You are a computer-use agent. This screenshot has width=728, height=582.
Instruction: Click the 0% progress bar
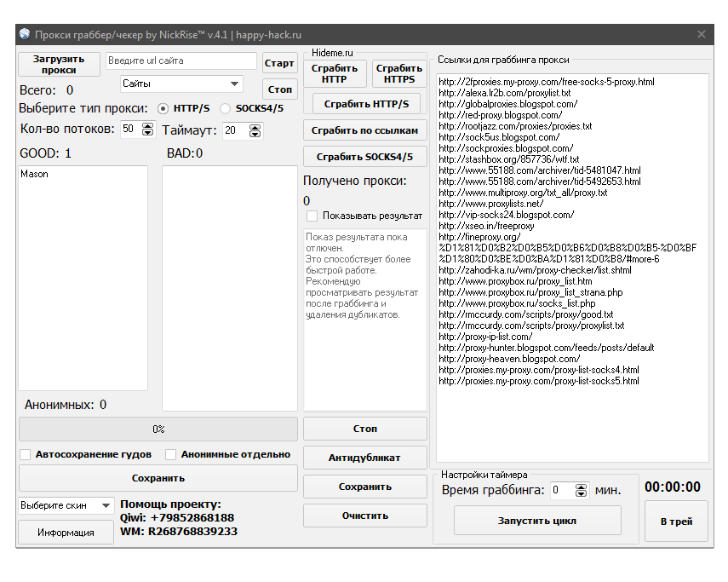[158, 429]
